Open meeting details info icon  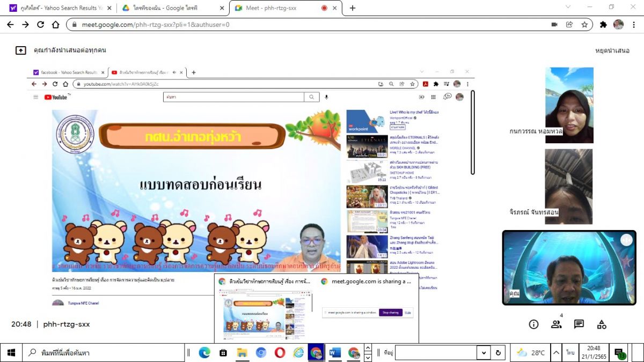(533, 324)
